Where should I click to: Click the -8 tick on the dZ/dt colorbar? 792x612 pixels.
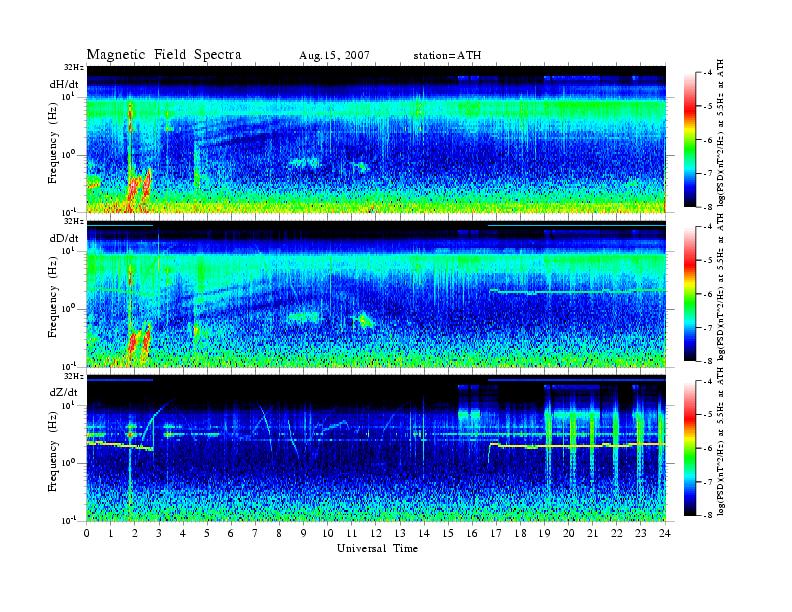tap(708, 515)
